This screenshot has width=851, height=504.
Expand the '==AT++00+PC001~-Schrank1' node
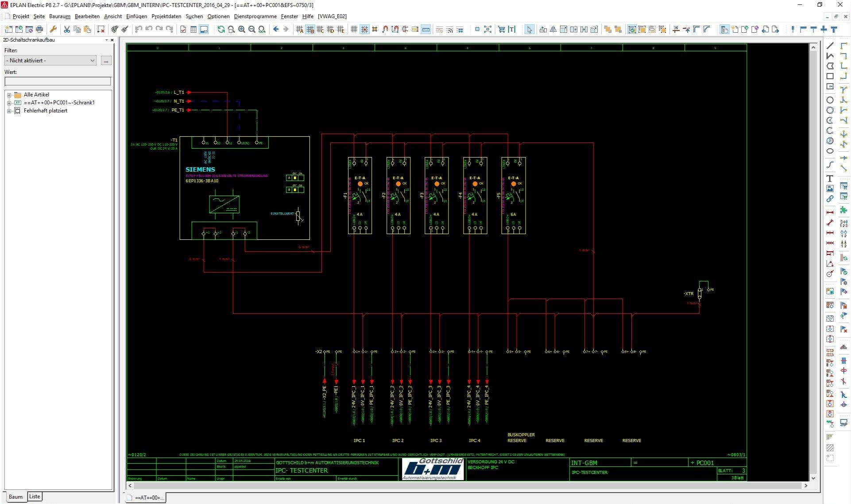point(9,103)
